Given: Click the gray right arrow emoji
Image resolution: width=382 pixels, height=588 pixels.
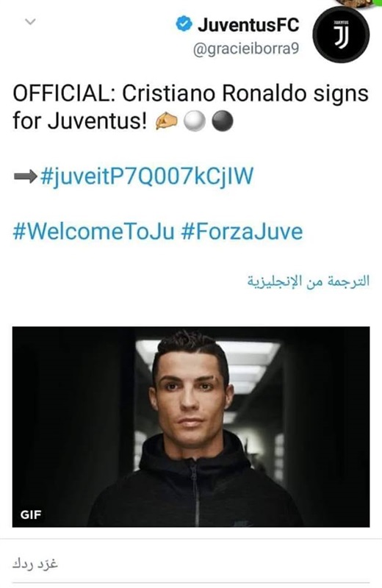Looking at the screenshot, I should tap(25, 176).
